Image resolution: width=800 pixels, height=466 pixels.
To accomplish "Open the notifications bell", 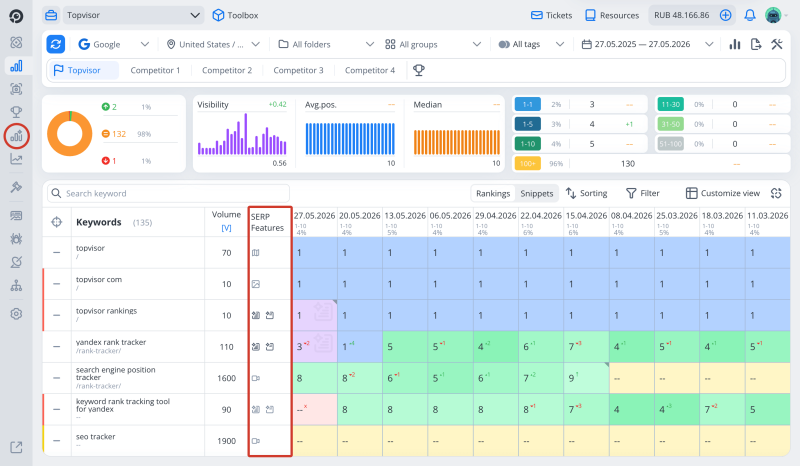I will pos(749,15).
